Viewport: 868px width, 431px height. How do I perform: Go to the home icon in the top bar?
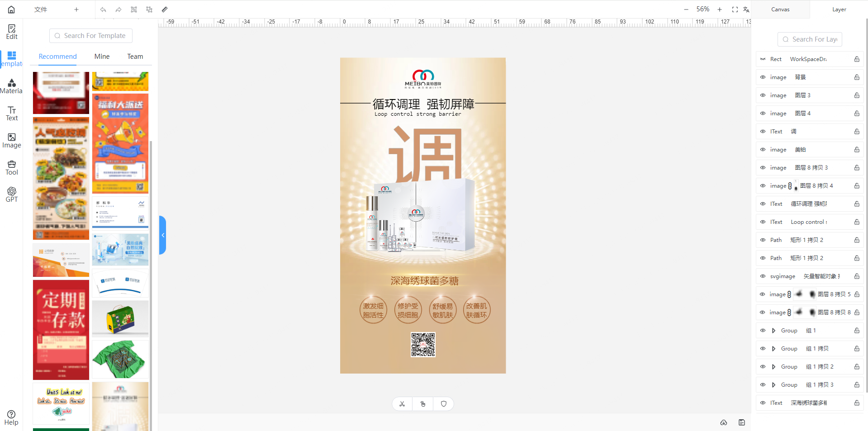coord(11,9)
